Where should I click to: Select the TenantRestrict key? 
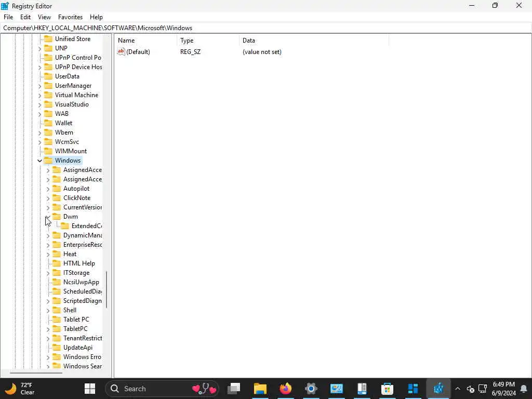tap(83, 338)
